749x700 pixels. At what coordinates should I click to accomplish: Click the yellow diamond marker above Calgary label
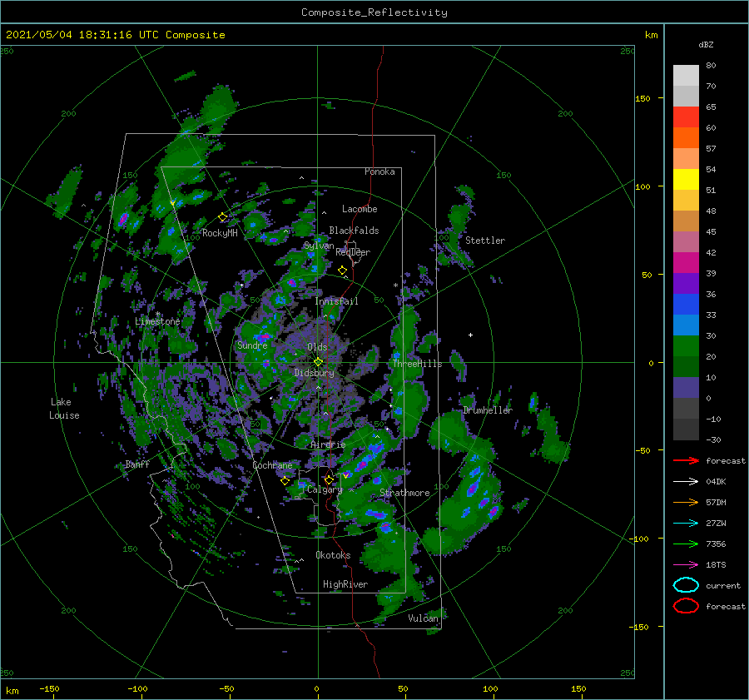click(329, 479)
